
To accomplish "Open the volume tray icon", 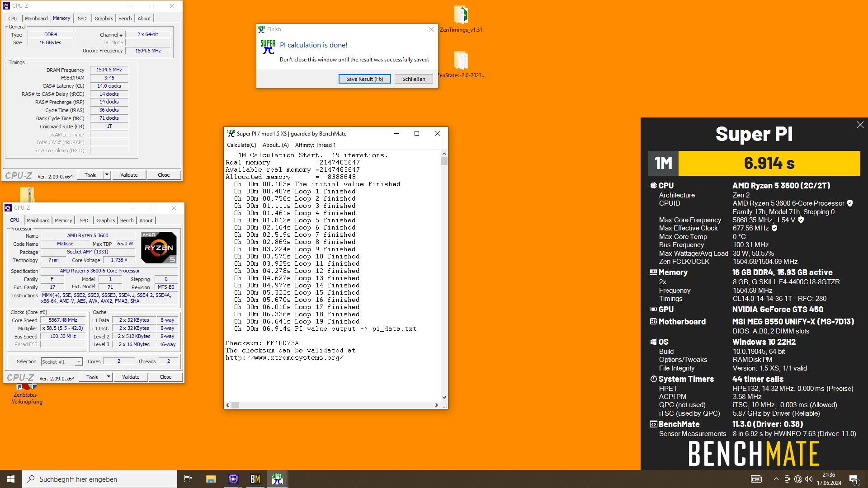I will click(809, 479).
